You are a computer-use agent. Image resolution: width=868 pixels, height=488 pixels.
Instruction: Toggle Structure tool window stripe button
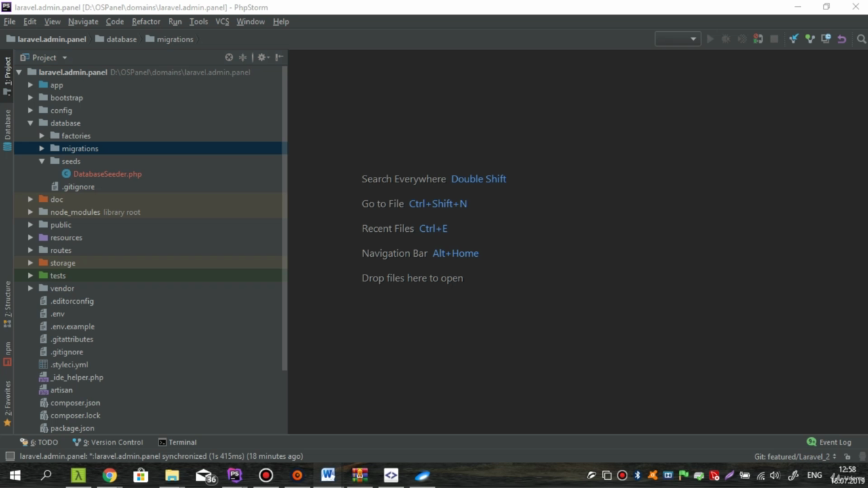pos(7,304)
